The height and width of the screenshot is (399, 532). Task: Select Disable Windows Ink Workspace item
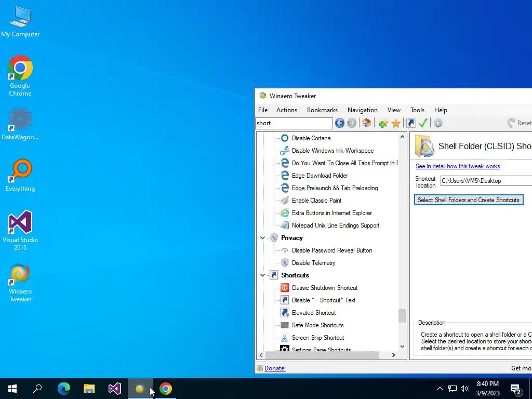(x=332, y=151)
